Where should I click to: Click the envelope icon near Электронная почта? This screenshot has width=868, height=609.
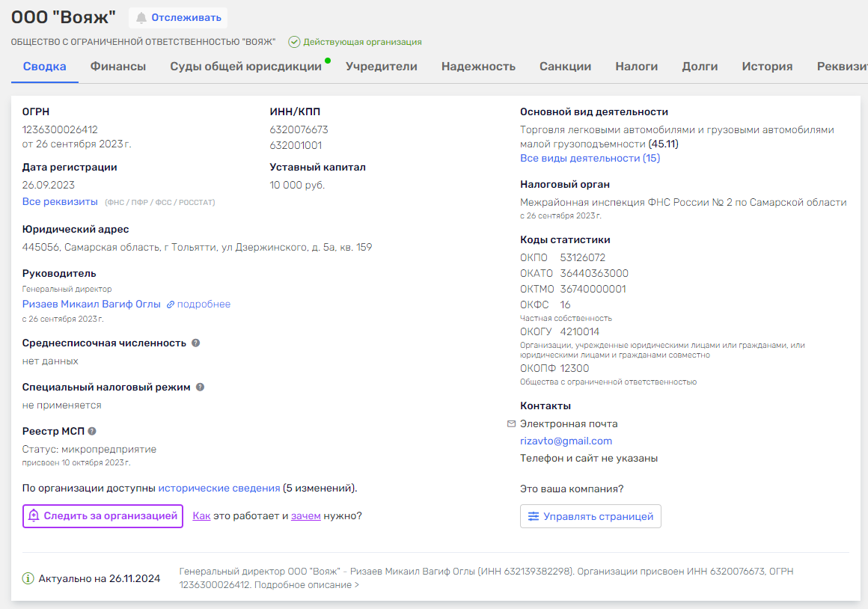(512, 423)
